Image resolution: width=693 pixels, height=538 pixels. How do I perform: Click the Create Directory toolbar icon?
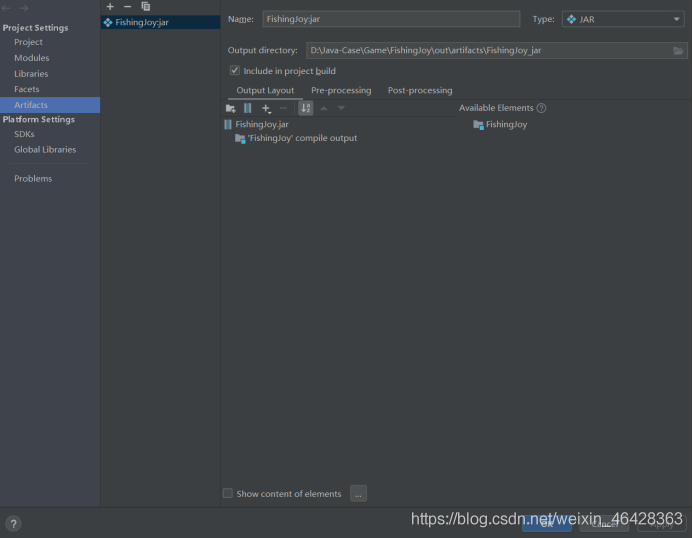pos(230,108)
